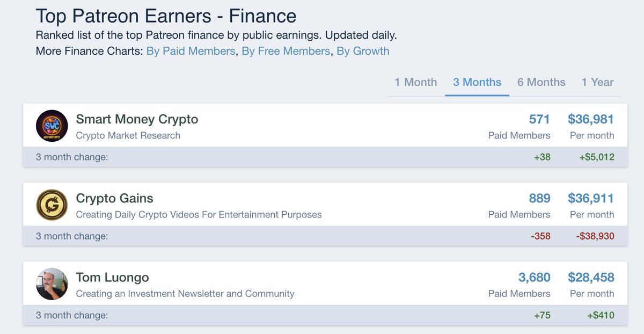Open the Crypto Gains coin logo
This screenshot has width=644, height=334.
point(52,205)
